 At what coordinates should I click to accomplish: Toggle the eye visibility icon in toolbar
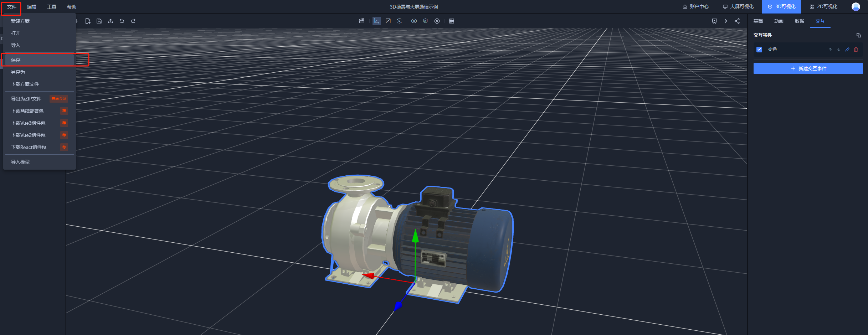click(x=414, y=21)
